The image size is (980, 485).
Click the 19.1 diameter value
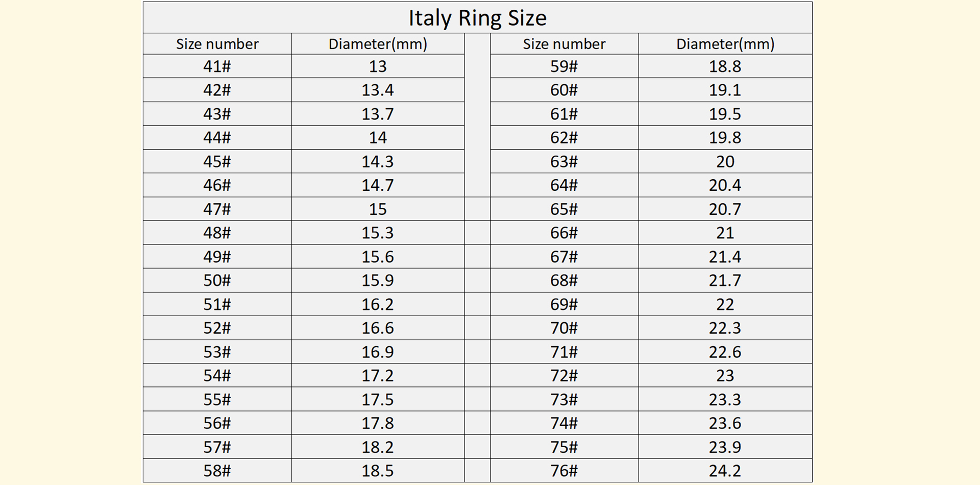pyautogui.click(x=725, y=90)
